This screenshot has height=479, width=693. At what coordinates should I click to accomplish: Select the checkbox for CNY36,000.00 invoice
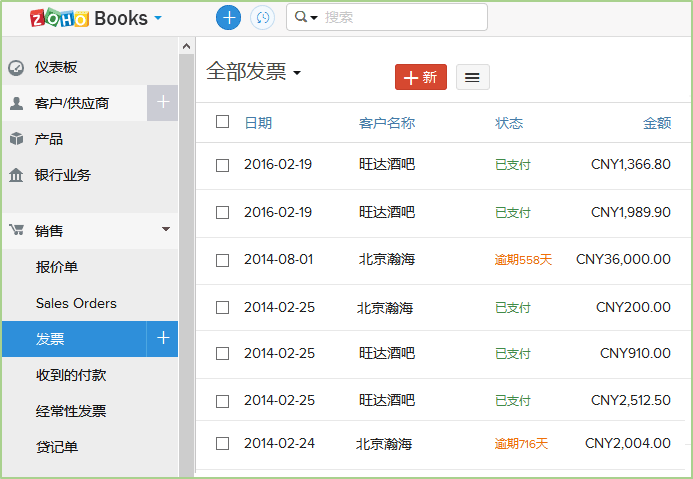[x=222, y=260]
